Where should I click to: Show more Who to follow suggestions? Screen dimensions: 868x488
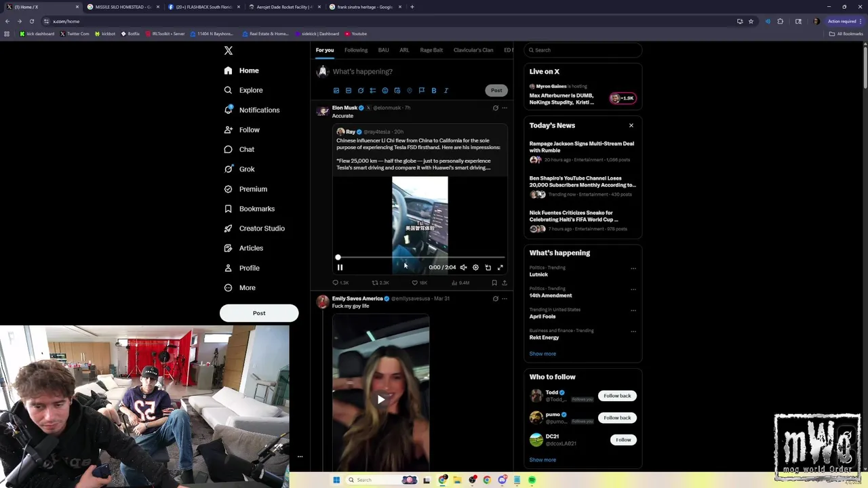point(542,460)
